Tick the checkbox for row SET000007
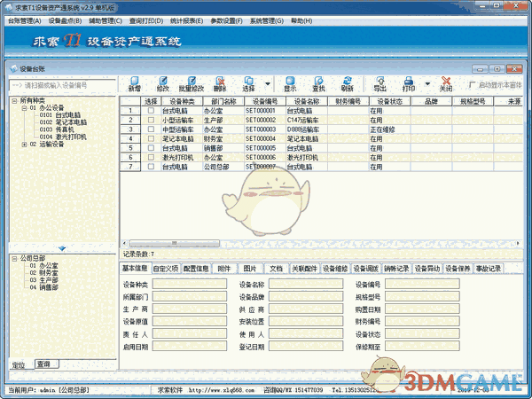Viewport: 532px width, 399px height. tap(151, 167)
